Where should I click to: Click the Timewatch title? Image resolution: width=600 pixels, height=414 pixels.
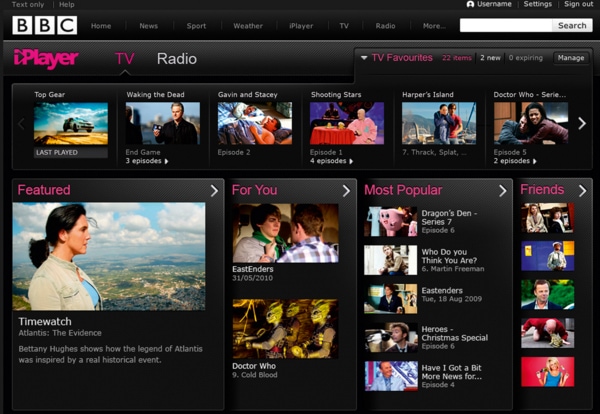tap(45, 321)
